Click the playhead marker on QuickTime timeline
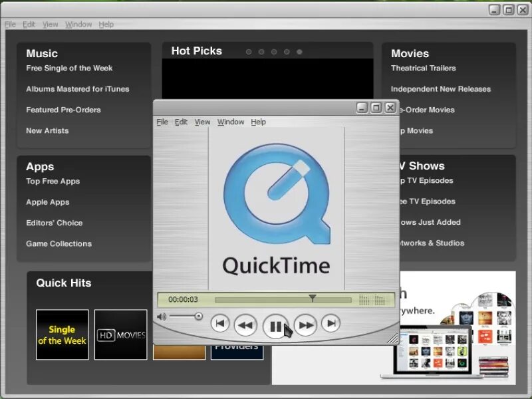Screen dimensions: 532x399 pyautogui.click(x=313, y=298)
